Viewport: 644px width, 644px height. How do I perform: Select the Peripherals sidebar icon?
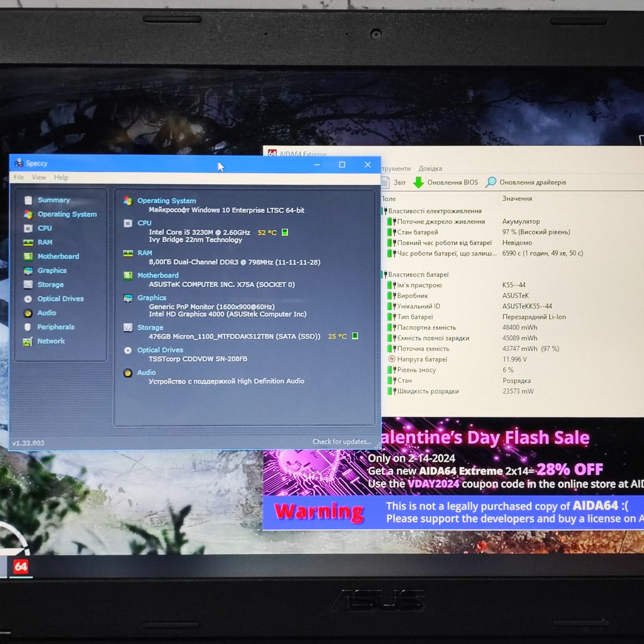click(28, 327)
